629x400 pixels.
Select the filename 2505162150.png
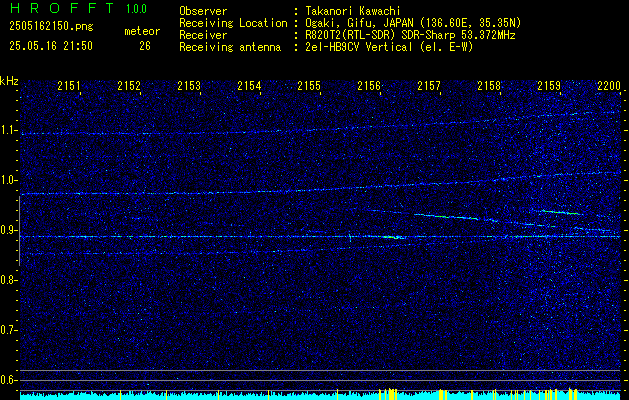point(51,26)
